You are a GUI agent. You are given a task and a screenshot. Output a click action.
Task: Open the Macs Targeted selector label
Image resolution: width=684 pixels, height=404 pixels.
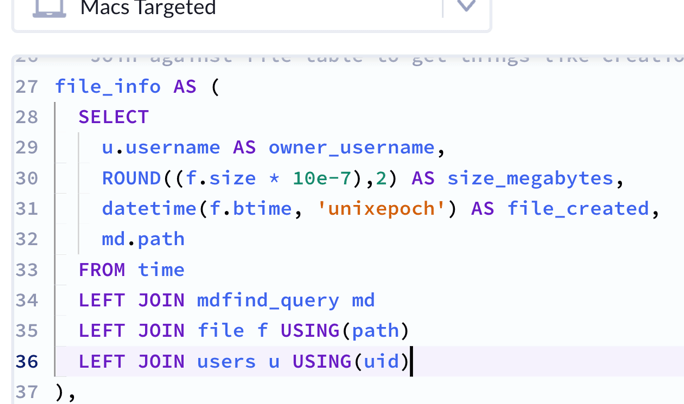coord(147,8)
